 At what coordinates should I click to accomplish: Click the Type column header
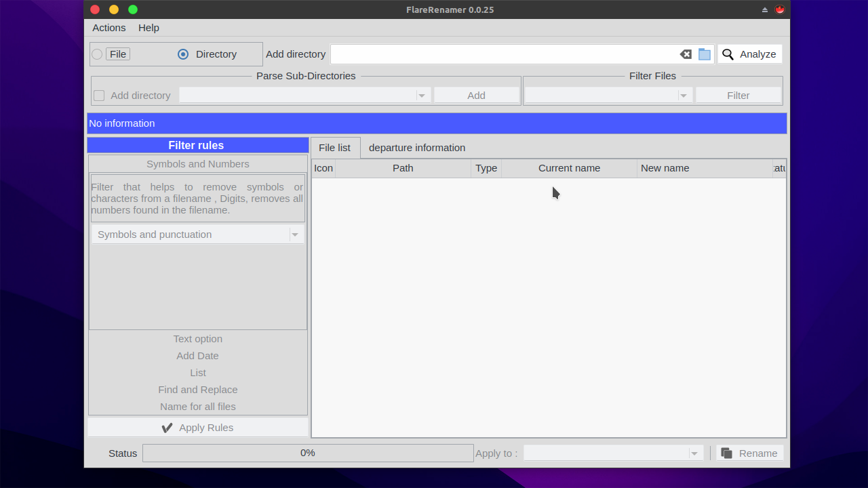pyautogui.click(x=486, y=168)
